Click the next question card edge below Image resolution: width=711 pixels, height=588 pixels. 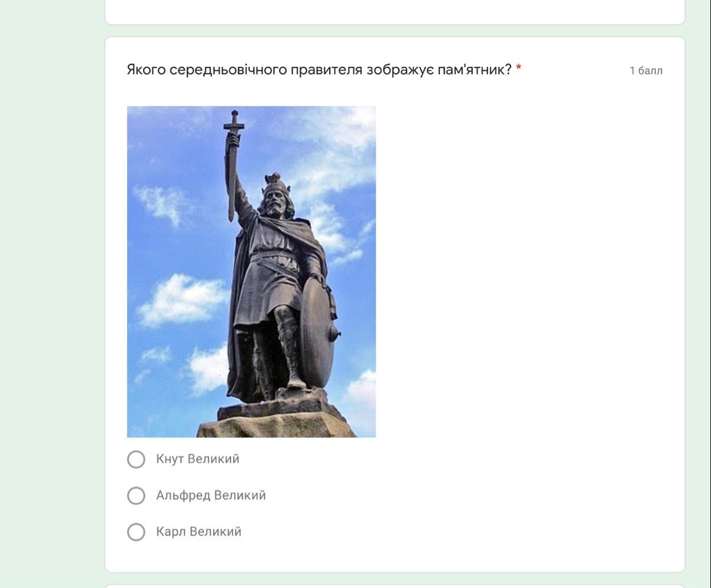click(395, 586)
